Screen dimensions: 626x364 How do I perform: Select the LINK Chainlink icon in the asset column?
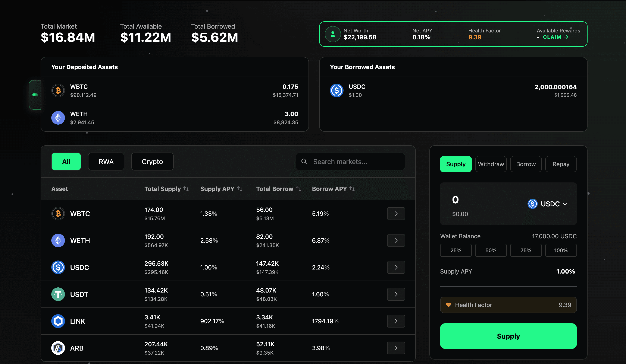58,321
